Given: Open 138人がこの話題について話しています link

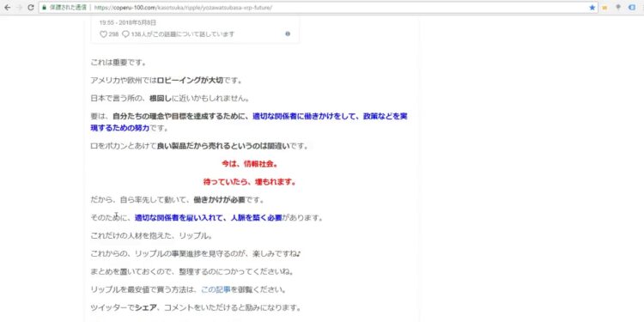Looking at the screenshot, I should [183, 34].
